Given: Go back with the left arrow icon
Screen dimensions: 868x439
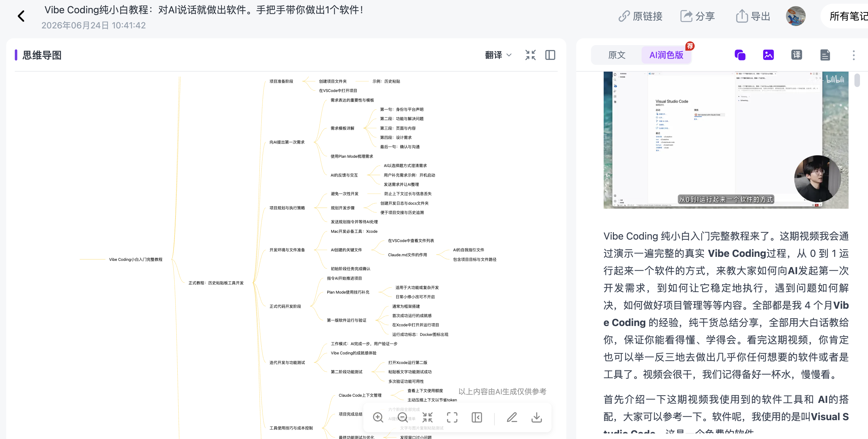Looking at the screenshot, I should (x=21, y=16).
